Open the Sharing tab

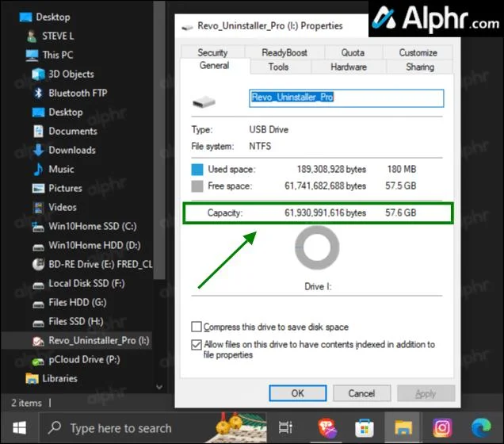coord(420,67)
